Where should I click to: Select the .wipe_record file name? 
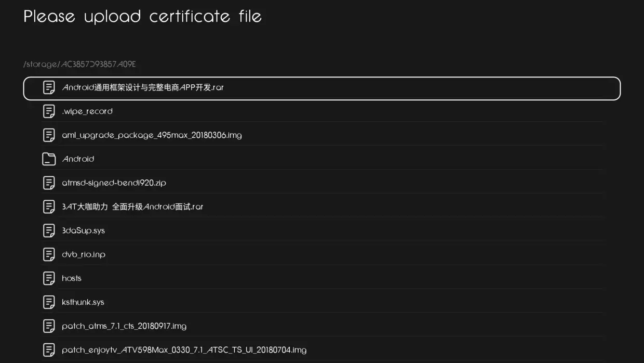(x=87, y=111)
